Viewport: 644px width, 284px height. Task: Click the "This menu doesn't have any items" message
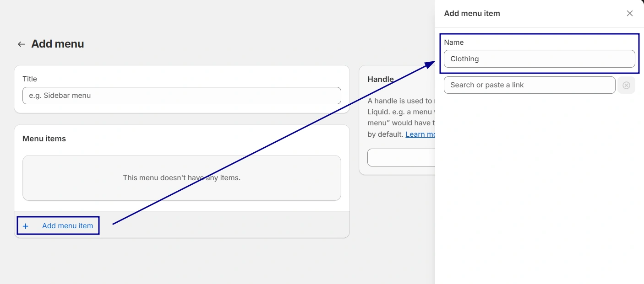click(x=182, y=177)
